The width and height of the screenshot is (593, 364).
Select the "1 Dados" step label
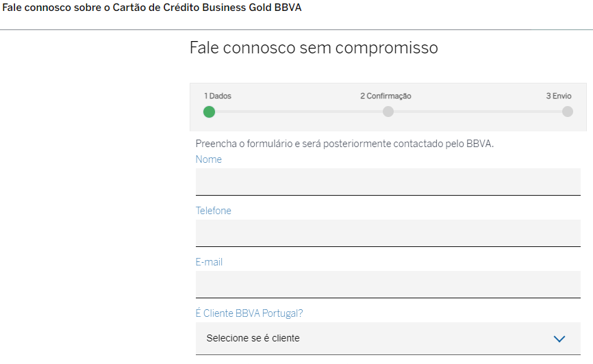tap(218, 96)
